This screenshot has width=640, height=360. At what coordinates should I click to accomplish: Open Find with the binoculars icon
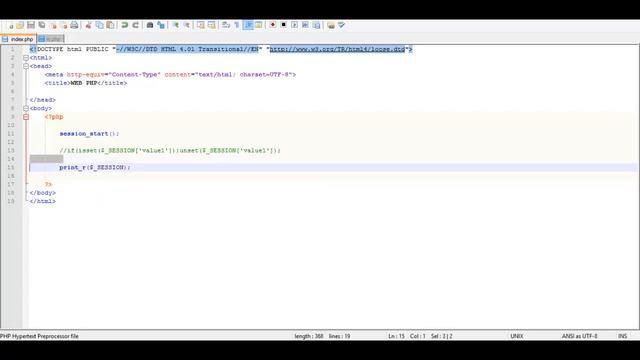click(150, 25)
